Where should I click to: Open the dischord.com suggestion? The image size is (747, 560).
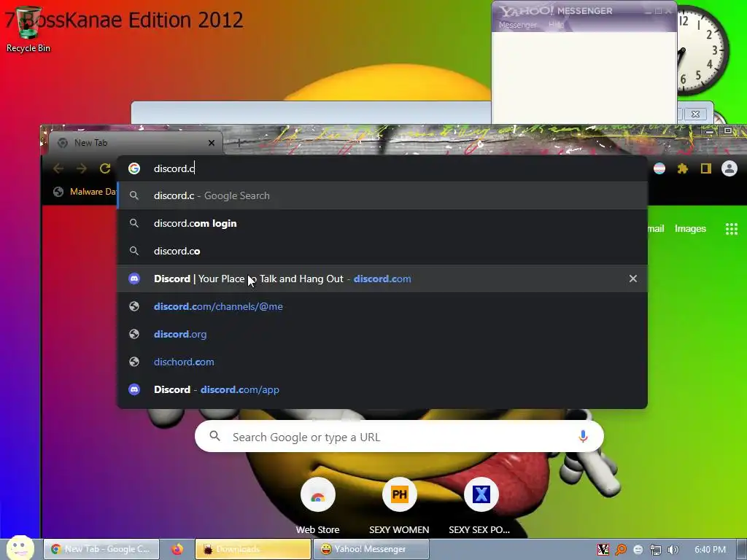click(382, 362)
